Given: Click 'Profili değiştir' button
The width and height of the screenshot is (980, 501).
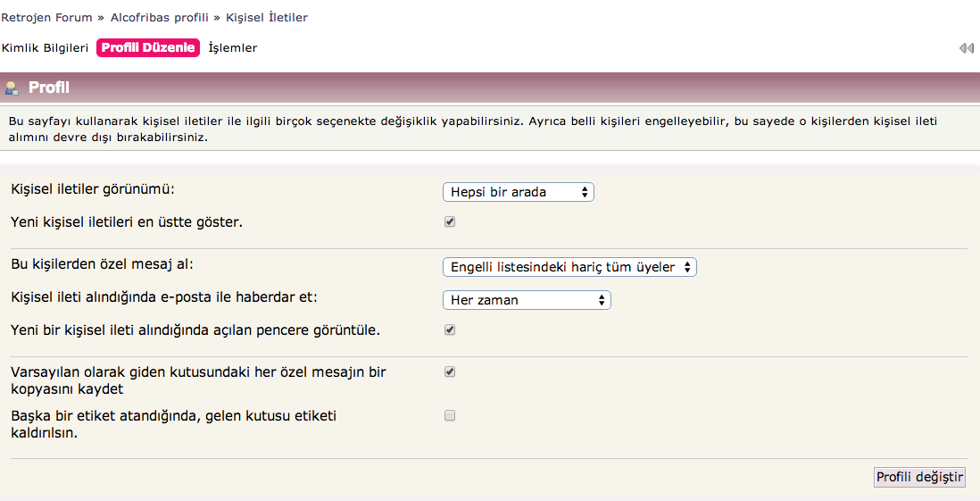Looking at the screenshot, I should click(x=919, y=477).
